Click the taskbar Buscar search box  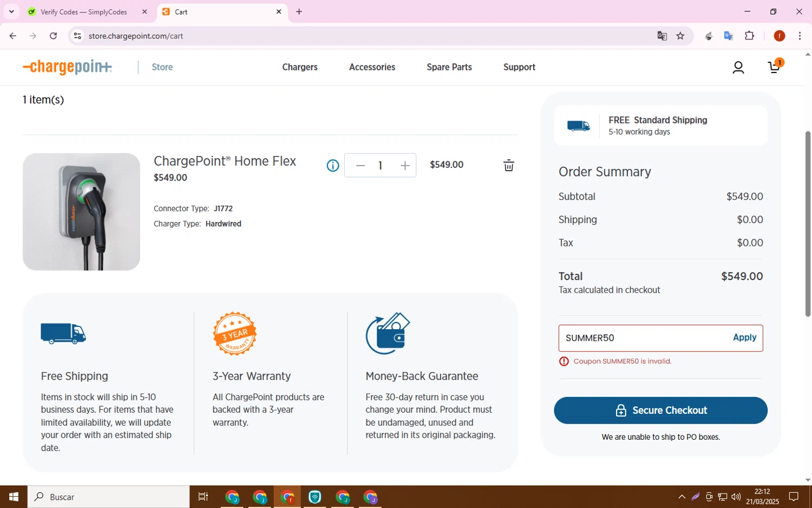pos(109,497)
